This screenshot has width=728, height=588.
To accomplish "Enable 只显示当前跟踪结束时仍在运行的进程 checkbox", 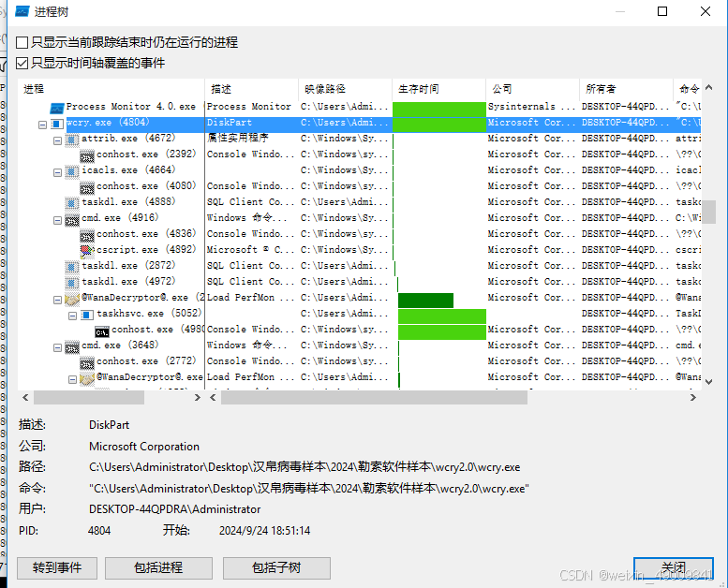I will point(22,43).
